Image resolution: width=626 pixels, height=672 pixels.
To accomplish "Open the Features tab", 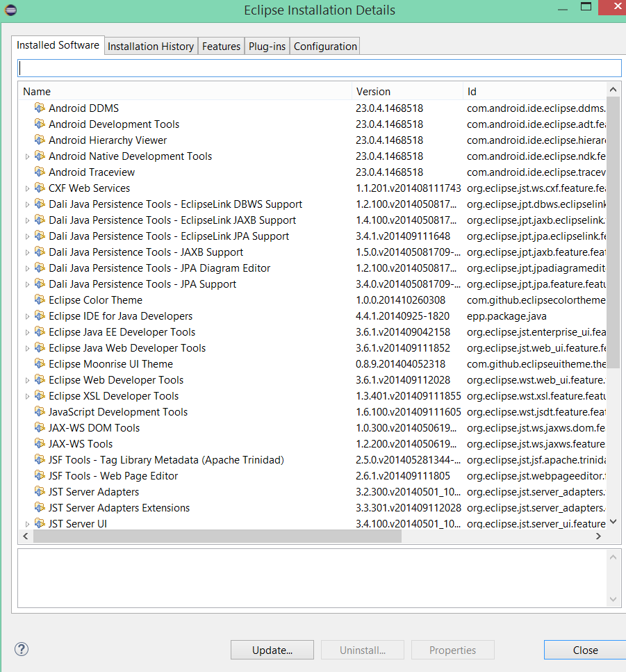I will click(221, 47).
